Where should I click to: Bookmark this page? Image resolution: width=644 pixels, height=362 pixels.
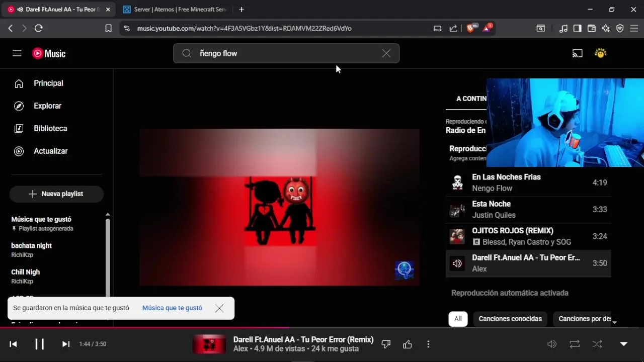point(108,29)
